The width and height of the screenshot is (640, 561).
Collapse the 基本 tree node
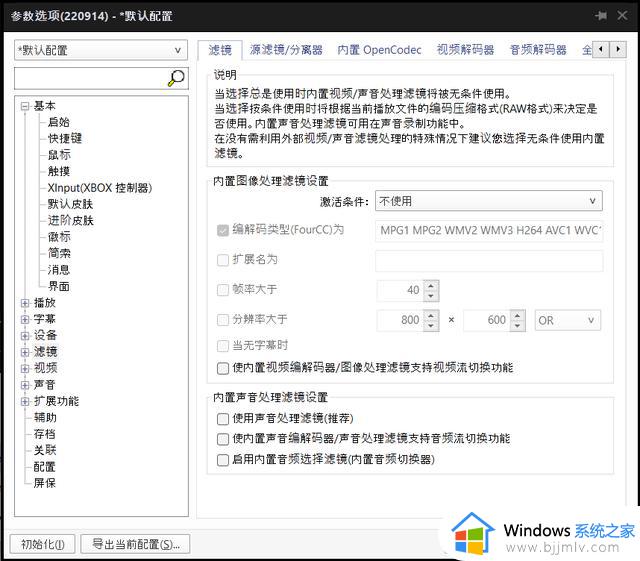click(x=25, y=106)
